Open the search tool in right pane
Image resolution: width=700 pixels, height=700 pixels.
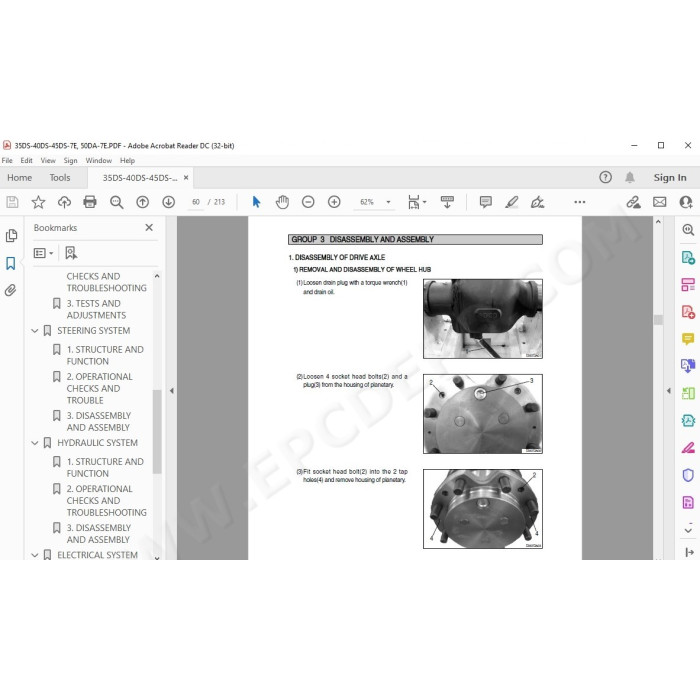click(688, 230)
